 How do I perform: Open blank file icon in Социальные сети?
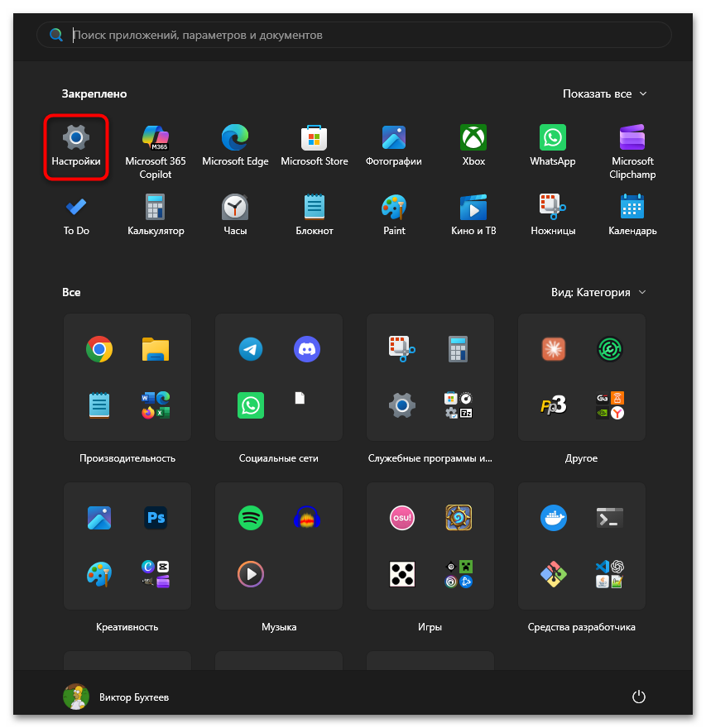(x=300, y=398)
